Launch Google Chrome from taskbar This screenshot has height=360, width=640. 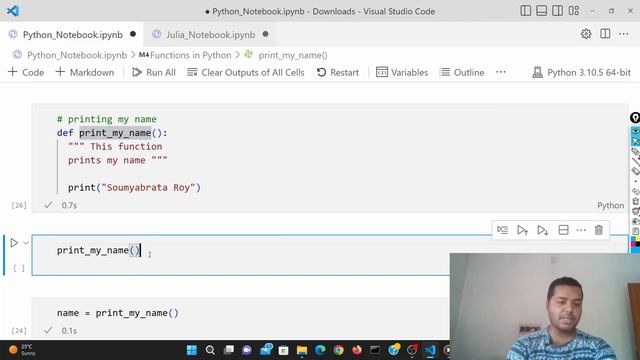[x=338, y=350]
